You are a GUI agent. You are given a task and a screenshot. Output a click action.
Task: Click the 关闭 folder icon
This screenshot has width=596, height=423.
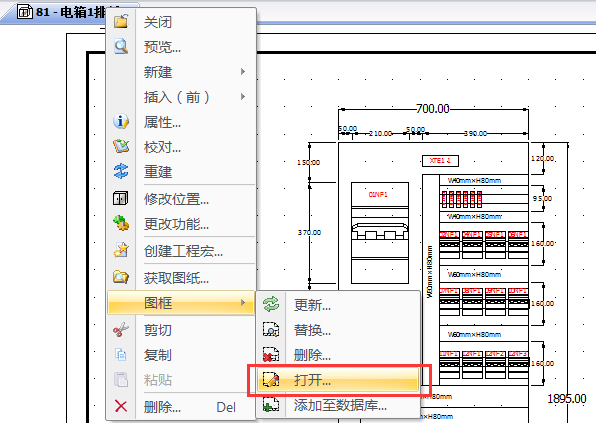(121, 21)
